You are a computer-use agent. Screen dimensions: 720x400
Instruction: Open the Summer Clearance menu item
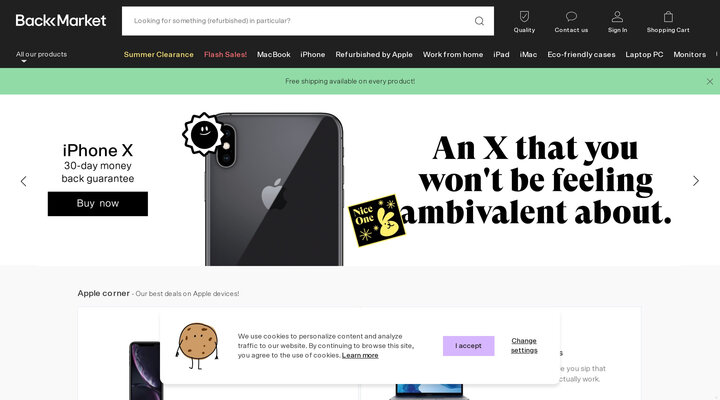pos(158,54)
